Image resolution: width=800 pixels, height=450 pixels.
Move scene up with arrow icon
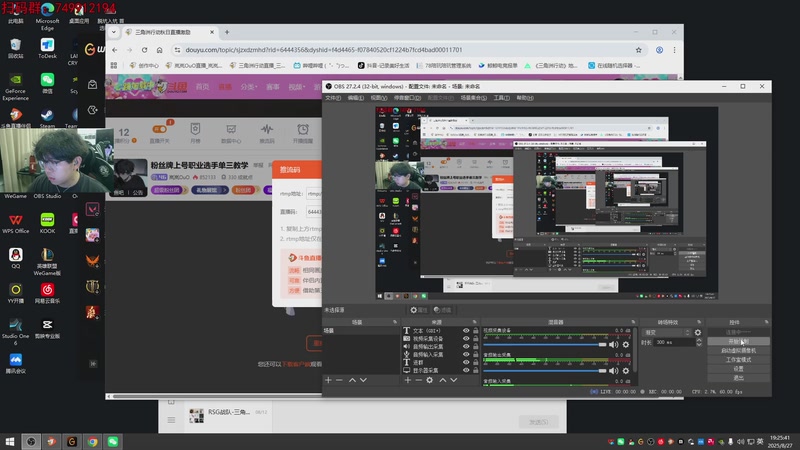click(x=352, y=380)
